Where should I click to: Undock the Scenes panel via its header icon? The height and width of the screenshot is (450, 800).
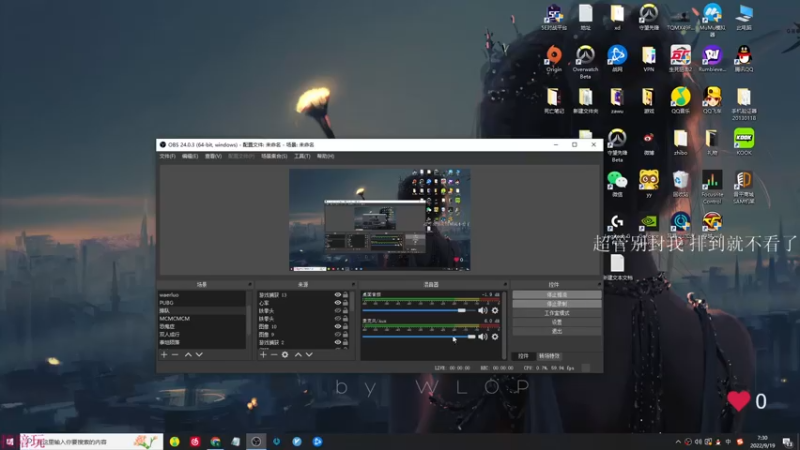click(249, 284)
